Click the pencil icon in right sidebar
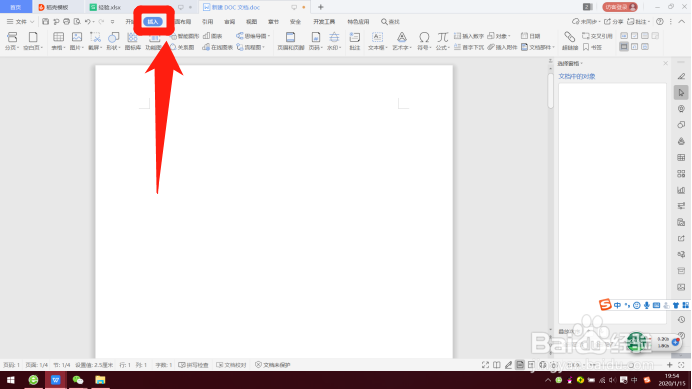Viewport: 692px width, 389px height. [x=681, y=76]
